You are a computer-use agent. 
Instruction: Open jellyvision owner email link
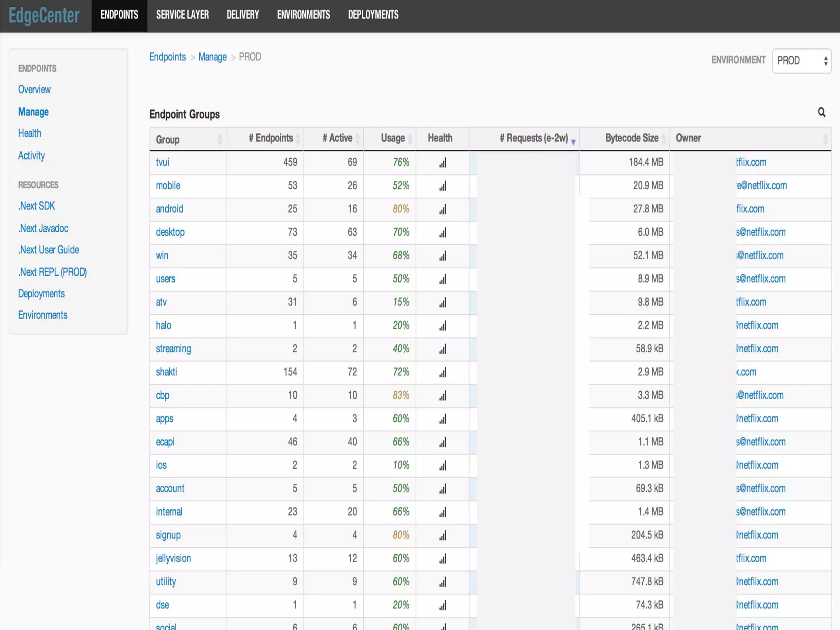751,559
